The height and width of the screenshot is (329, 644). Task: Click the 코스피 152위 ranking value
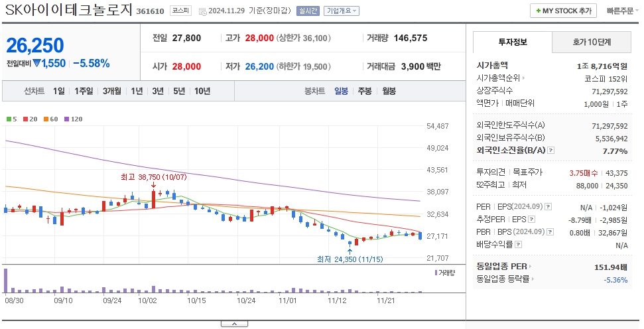(x=606, y=78)
